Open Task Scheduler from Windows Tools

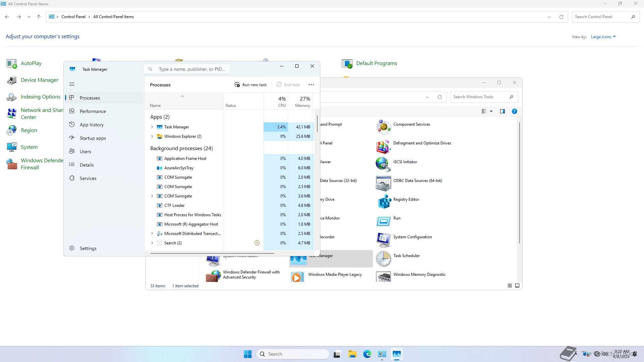coord(406,256)
